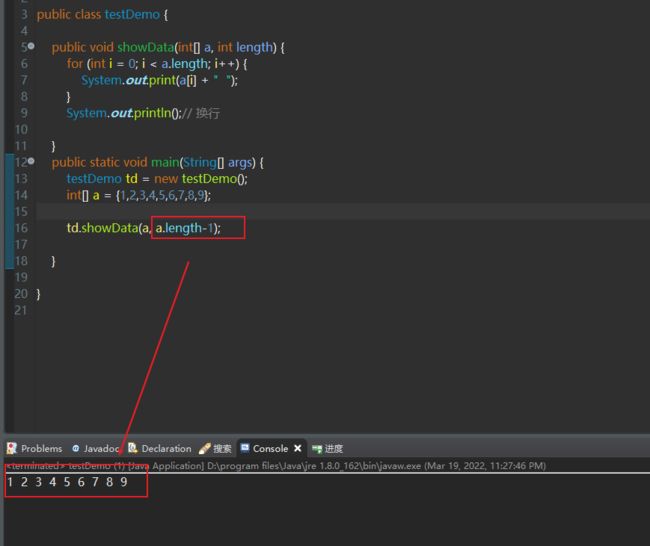The width and height of the screenshot is (650, 546).
Task: Click the Javadoc tab icon
Action: [x=75, y=449]
